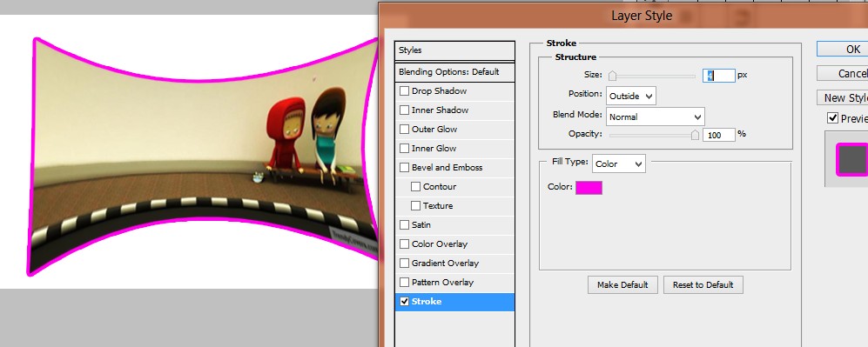The width and height of the screenshot is (868, 347).
Task: Check the Contour sub-option checkbox
Action: tap(416, 187)
